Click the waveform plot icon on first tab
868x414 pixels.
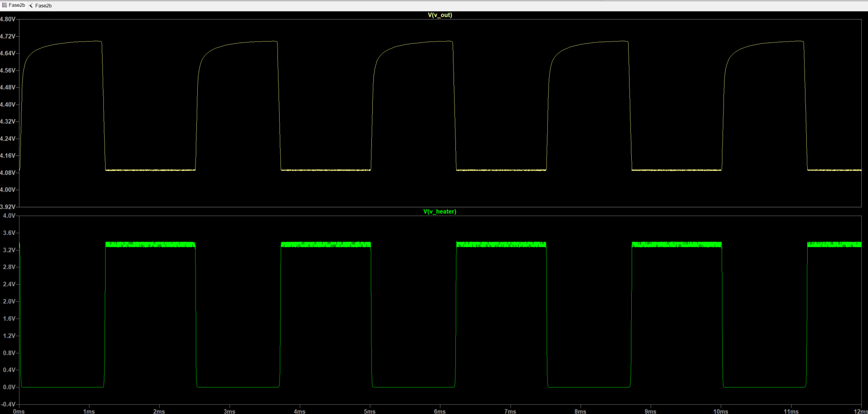4,5
